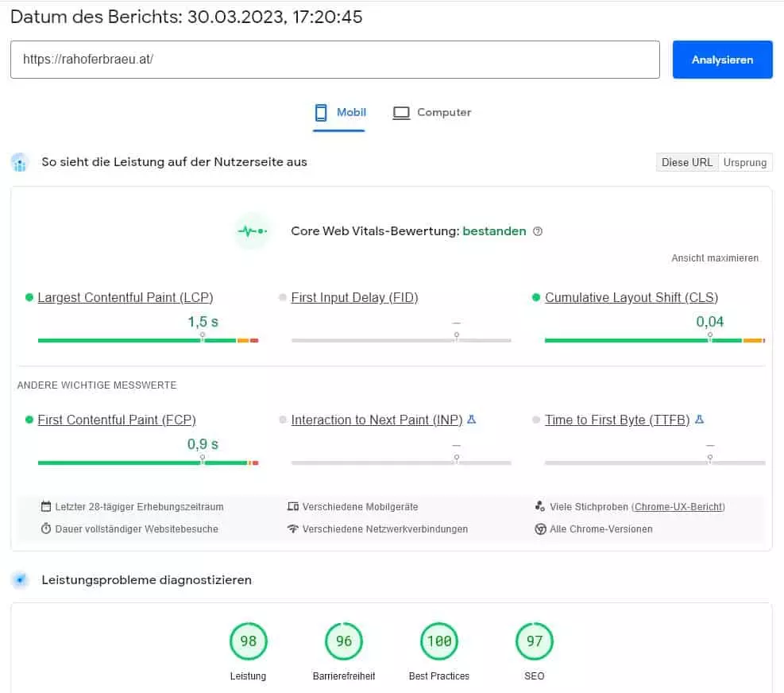Select the Diese URL toggle

click(x=687, y=163)
